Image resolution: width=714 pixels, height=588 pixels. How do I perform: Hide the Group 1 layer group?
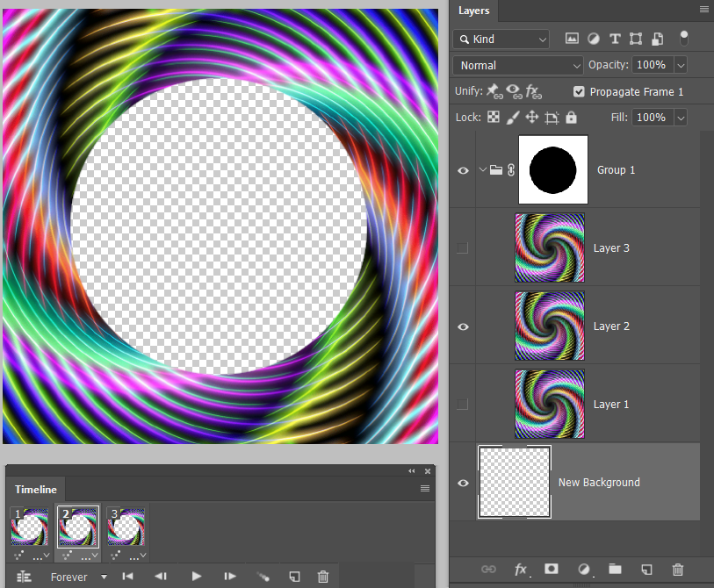click(463, 170)
